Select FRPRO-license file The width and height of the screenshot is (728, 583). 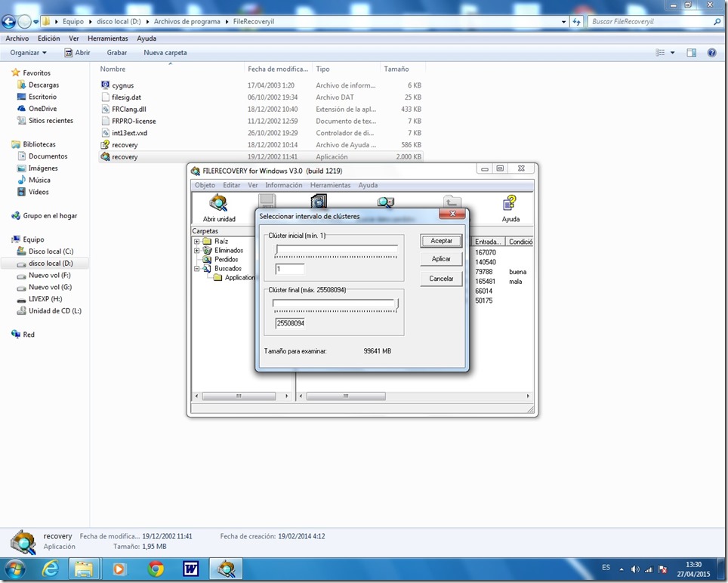(134, 121)
